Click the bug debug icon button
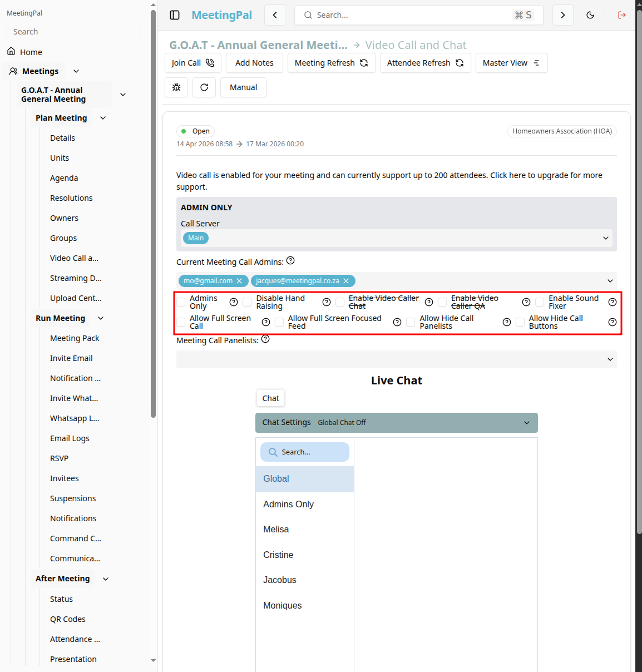 click(176, 87)
